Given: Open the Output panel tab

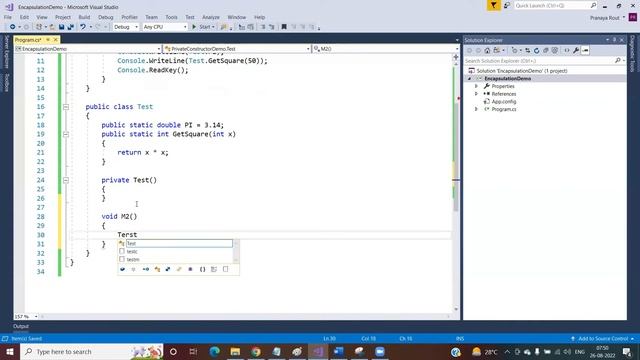Looking at the screenshot, I should [x=21, y=326].
